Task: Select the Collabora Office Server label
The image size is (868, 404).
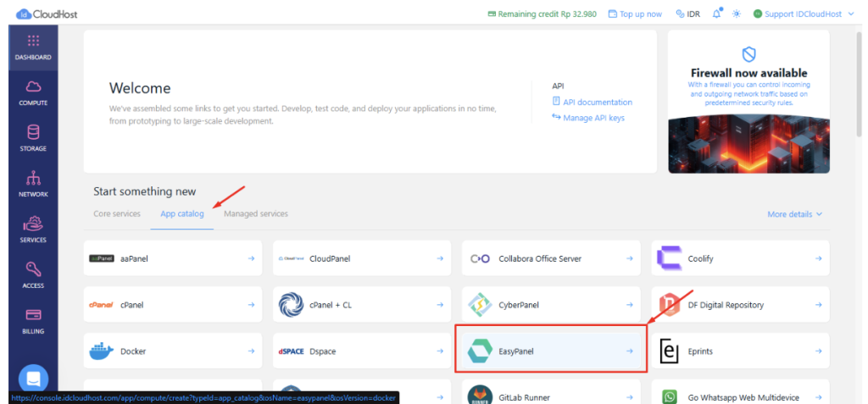Action: click(x=540, y=258)
